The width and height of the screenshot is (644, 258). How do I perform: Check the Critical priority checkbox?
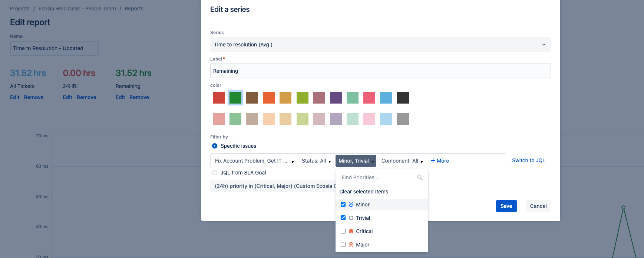click(343, 231)
